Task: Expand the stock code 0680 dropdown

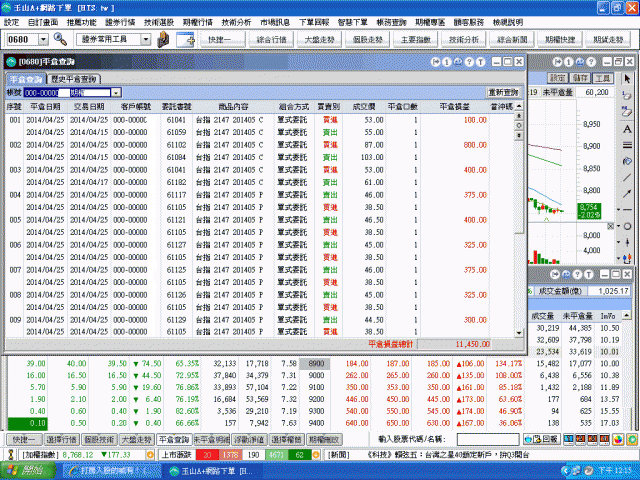Action: point(44,39)
